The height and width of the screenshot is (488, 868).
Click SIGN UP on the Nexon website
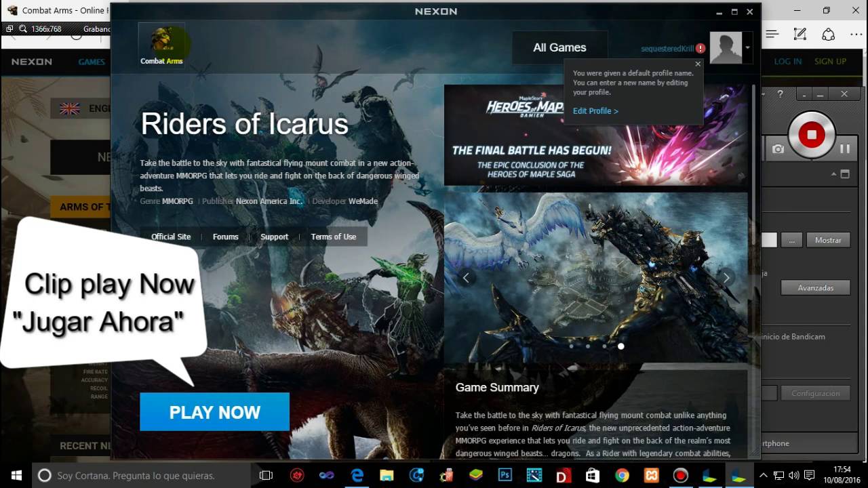[830, 61]
